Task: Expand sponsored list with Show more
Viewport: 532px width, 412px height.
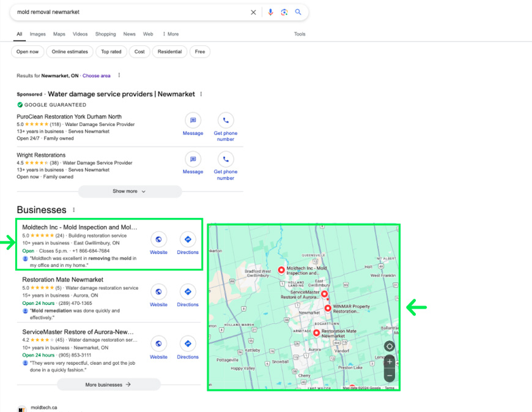Action: [x=130, y=192]
